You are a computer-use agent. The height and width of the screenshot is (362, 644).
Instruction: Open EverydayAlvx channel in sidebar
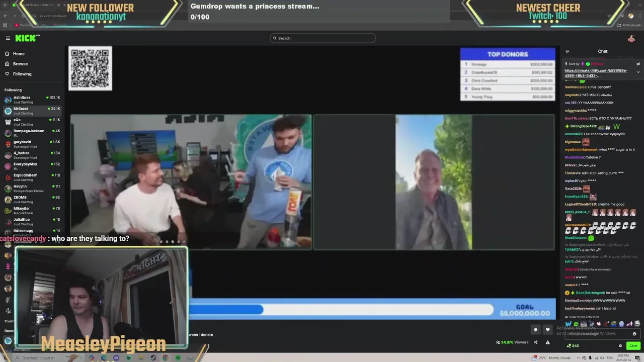pyautogui.click(x=32, y=166)
